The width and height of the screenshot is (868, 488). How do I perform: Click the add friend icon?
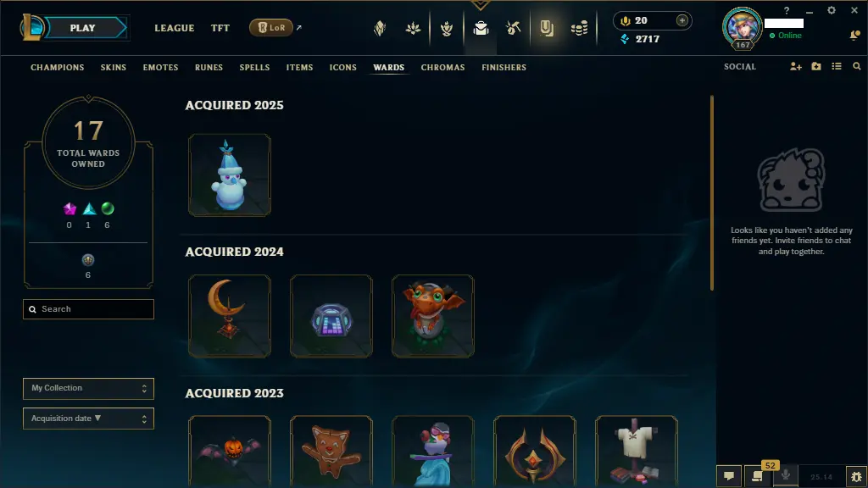click(x=795, y=66)
